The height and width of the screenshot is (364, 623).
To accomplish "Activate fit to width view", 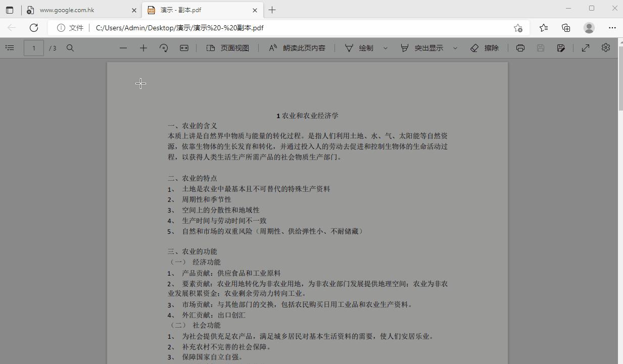I will [183, 47].
